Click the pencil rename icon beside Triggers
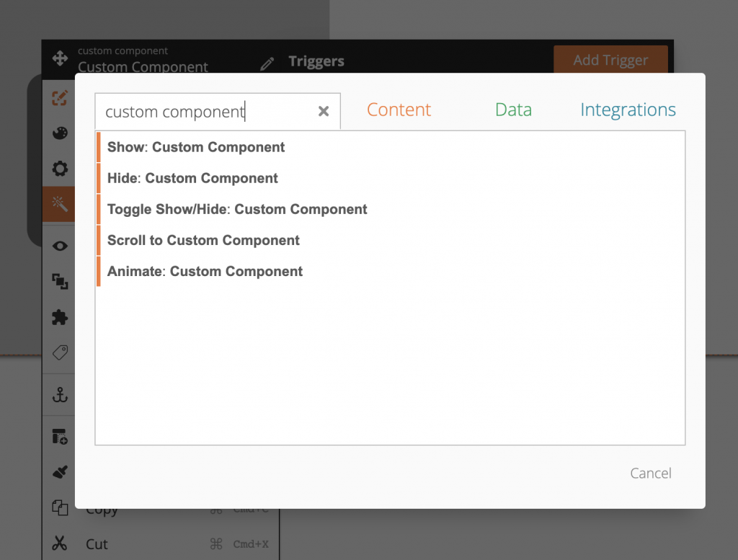Image resolution: width=738 pixels, height=560 pixels. [x=267, y=63]
